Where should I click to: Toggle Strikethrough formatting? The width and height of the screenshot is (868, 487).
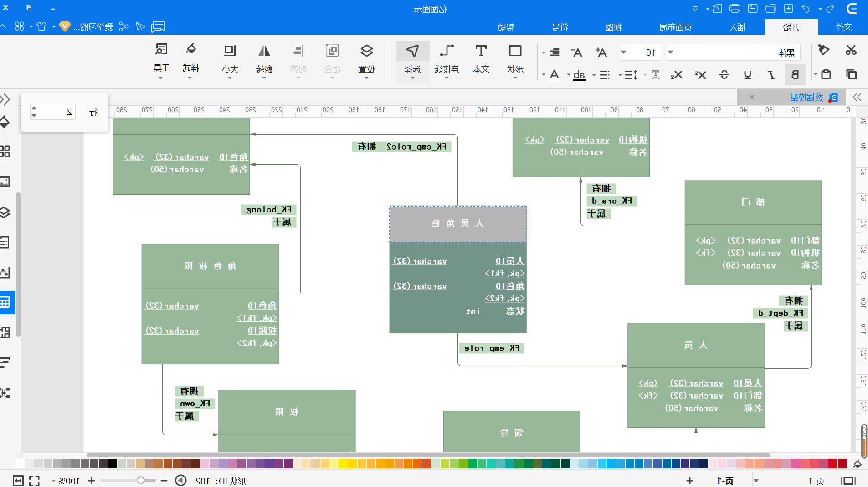[x=724, y=74]
